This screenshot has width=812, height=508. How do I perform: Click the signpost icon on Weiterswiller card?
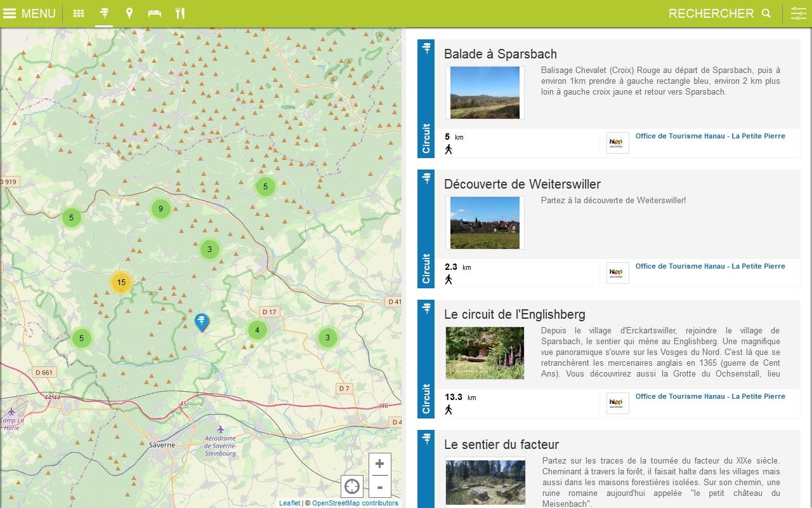pyautogui.click(x=426, y=178)
